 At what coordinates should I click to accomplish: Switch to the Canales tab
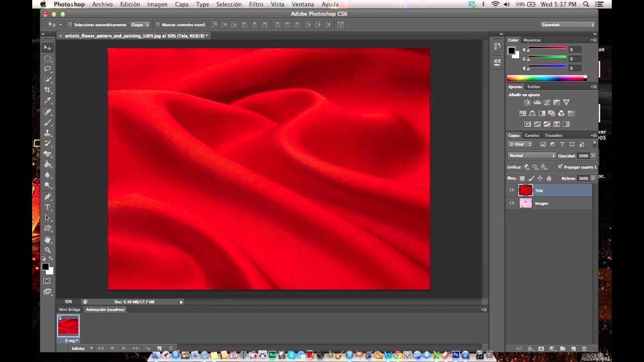[532, 135]
